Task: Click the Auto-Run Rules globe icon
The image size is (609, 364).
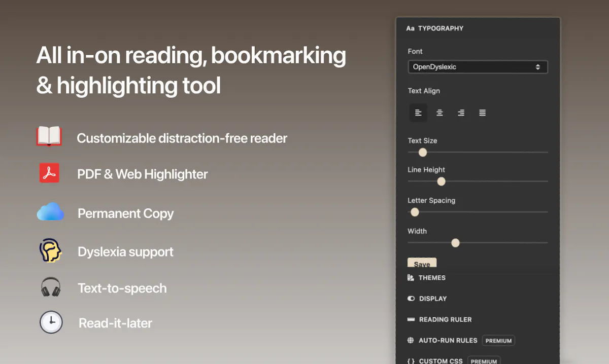Action: pos(411,341)
